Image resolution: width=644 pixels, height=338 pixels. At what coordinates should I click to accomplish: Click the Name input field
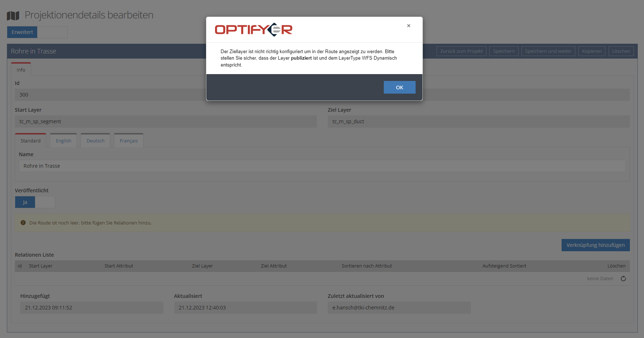322,166
